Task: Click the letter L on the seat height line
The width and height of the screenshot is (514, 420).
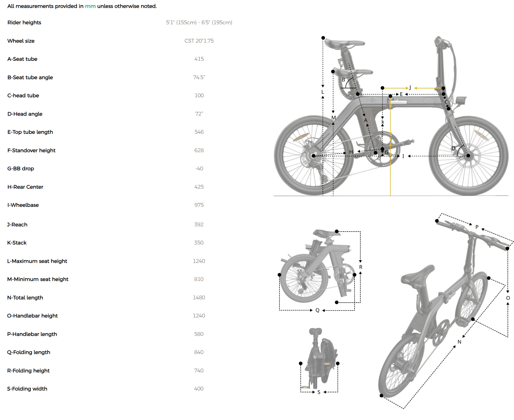Action: click(323, 92)
